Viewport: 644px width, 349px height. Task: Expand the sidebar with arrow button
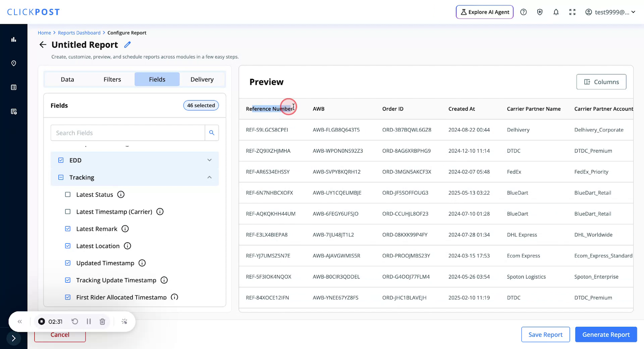(x=14, y=338)
